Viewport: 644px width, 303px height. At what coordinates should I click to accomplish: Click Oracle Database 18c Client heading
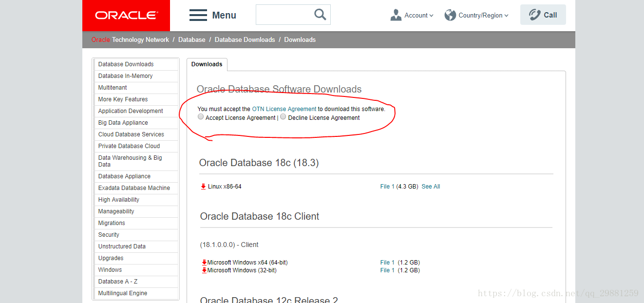(x=260, y=216)
